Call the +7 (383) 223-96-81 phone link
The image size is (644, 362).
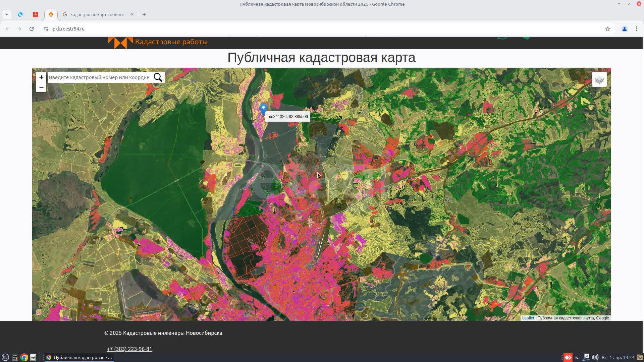click(x=129, y=349)
